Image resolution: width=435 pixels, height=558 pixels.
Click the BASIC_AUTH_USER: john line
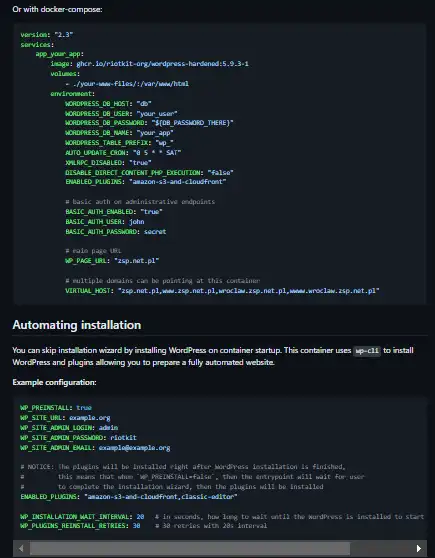(105, 222)
